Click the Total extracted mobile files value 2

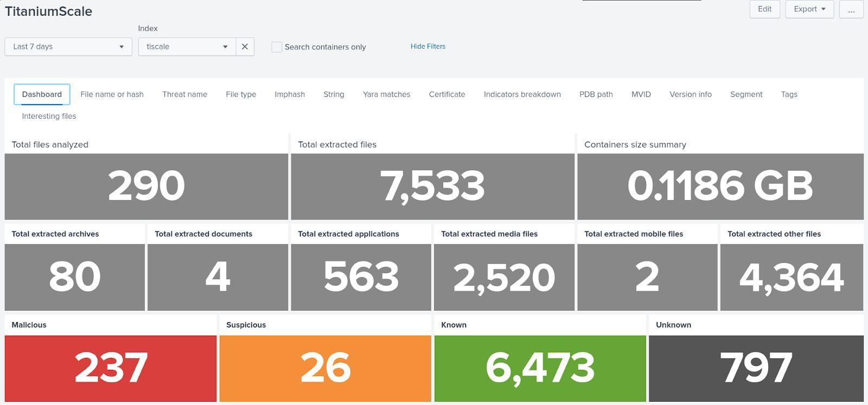click(647, 277)
